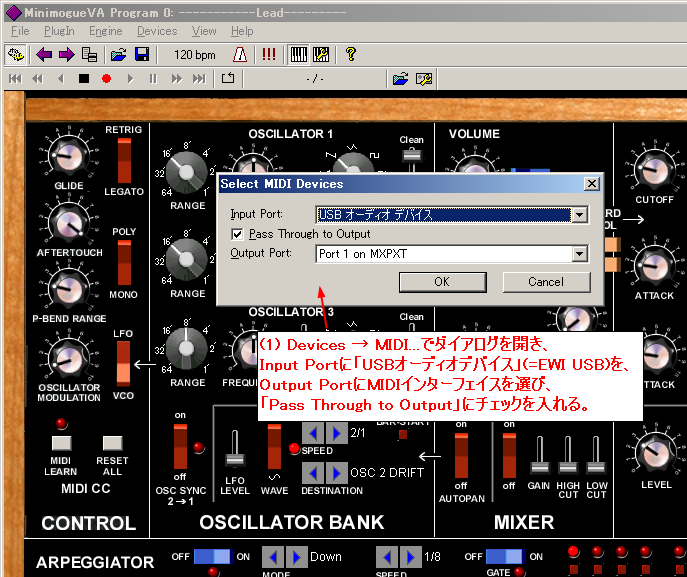The height and width of the screenshot is (577, 687).
Task: Click the GLIDE knob
Action: tap(69, 156)
